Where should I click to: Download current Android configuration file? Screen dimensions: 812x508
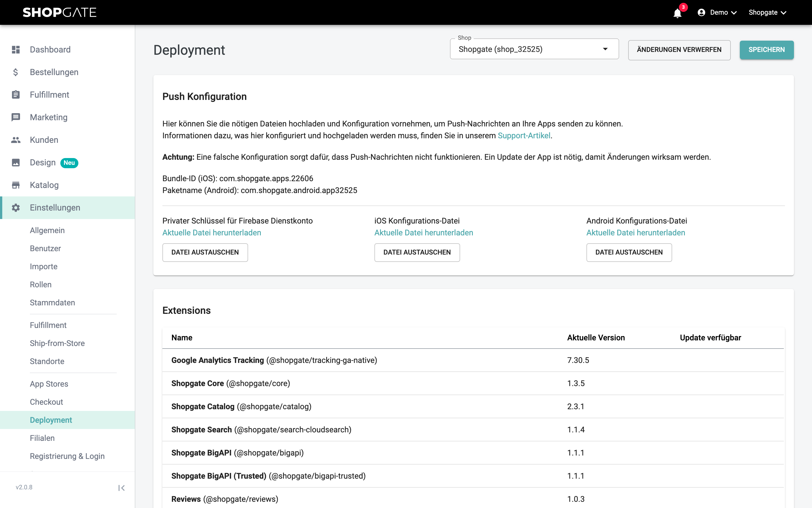636,233
